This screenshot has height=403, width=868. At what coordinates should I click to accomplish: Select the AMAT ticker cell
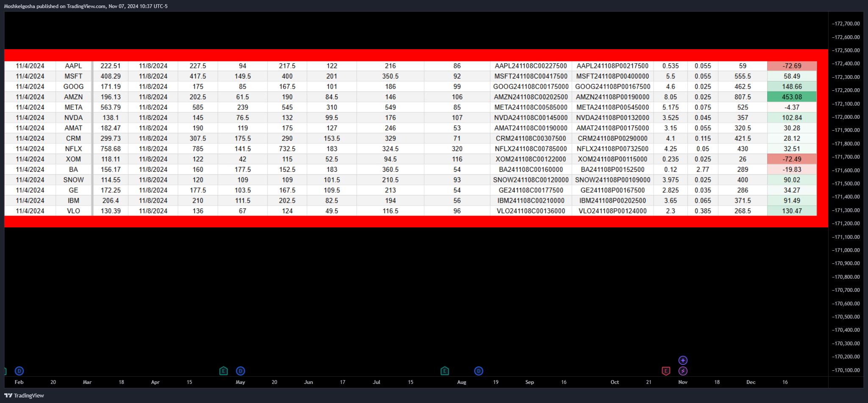(73, 128)
